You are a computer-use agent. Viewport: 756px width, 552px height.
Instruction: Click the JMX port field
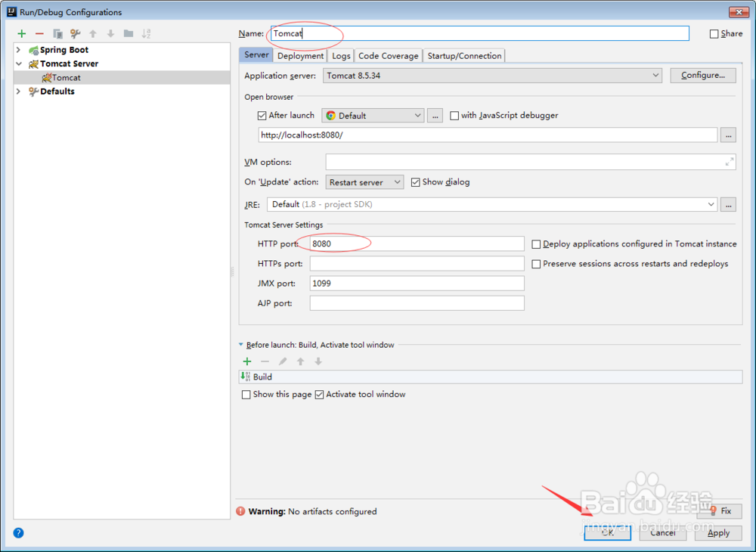coord(417,284)
